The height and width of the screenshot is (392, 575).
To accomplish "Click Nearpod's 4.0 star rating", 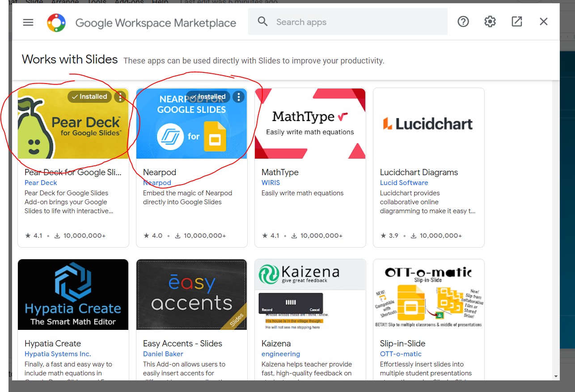I will 152,236.
